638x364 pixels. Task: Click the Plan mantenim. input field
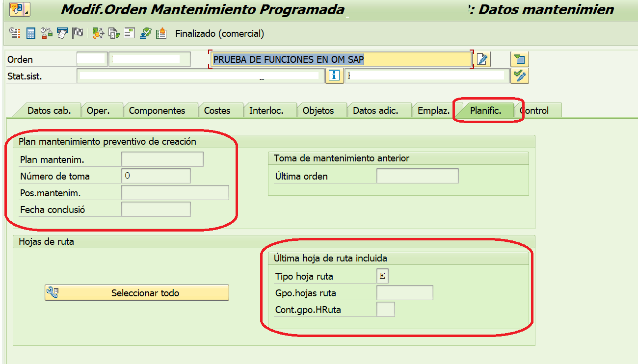(x=162, y=159)
